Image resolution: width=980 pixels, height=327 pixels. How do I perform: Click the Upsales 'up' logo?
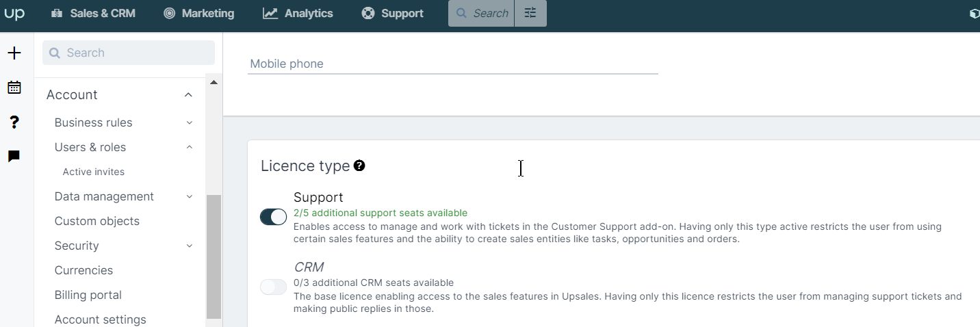[14, 14]
